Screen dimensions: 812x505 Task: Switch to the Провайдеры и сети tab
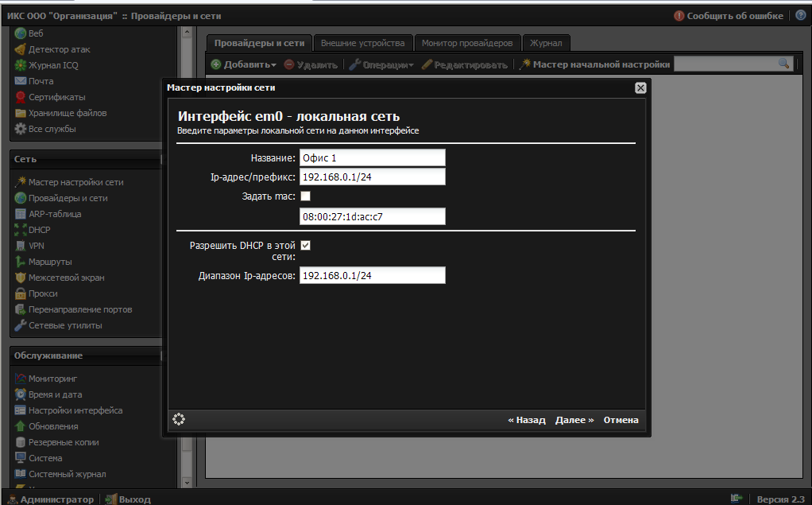259,43
